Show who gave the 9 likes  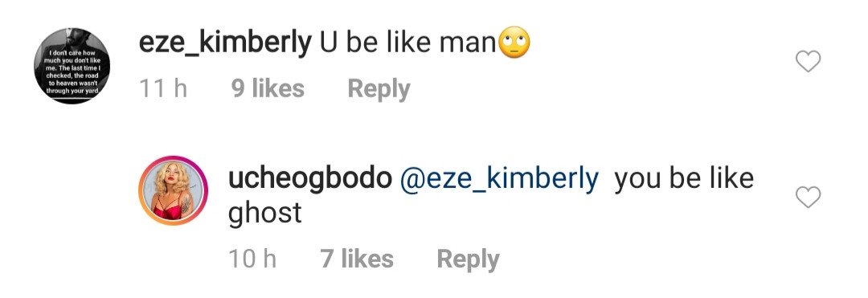[x=268, y=88]
